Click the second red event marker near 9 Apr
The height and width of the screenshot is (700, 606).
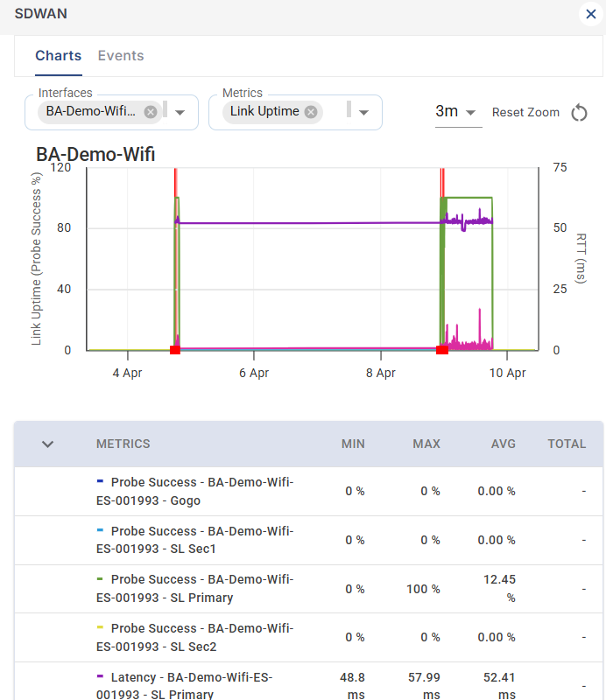[442, 350]
